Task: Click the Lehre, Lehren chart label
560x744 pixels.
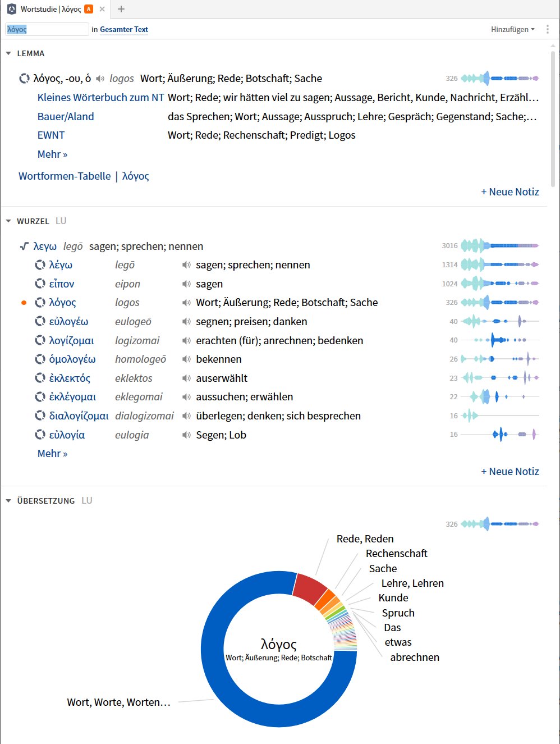Action: pyautogui.click(x=412, y=583)
